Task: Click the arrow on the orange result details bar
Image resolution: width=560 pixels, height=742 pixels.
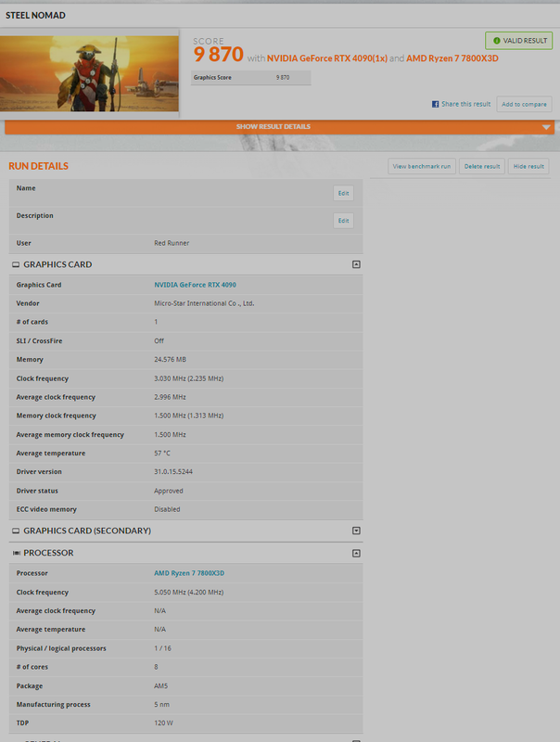Action: 546,127
